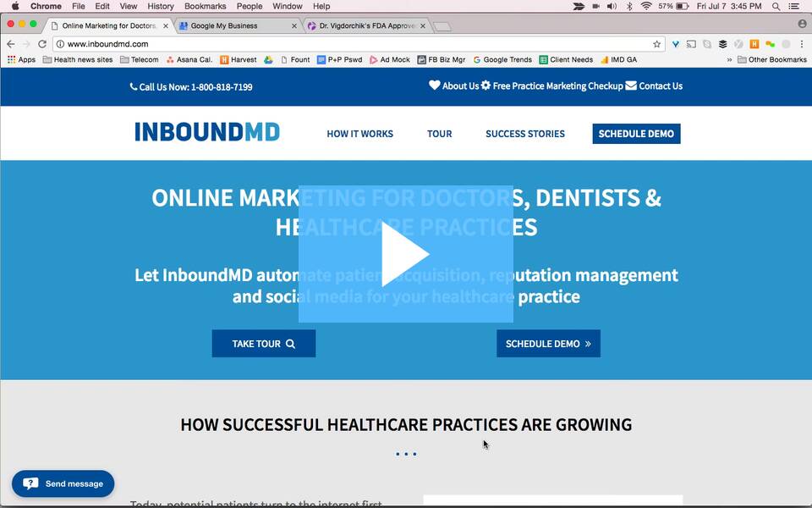This screenshot has height=508, width=812.
Task: Open Client Needs bookmark
Action: (566, 59)
